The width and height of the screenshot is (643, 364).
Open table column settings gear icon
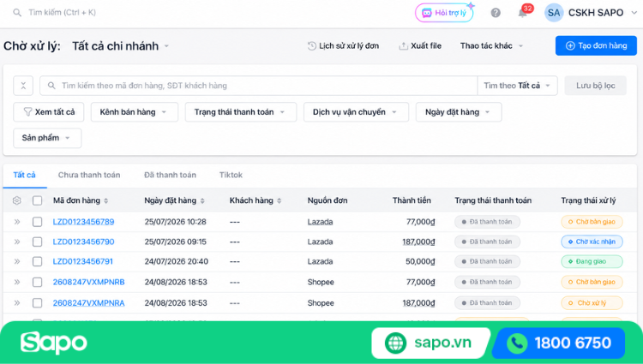click(17, 200)
